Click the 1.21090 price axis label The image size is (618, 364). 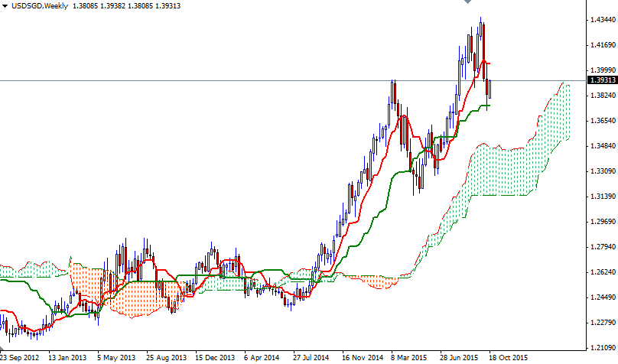[602, 347]
